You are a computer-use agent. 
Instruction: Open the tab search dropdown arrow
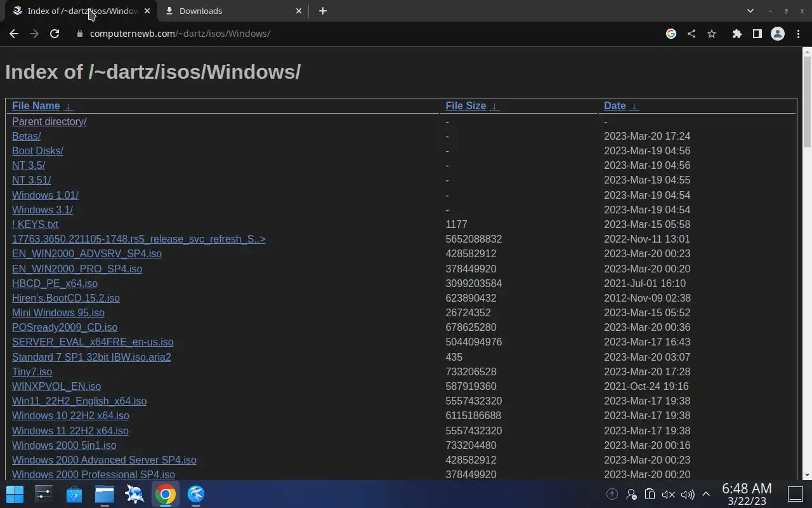(750, 11)
